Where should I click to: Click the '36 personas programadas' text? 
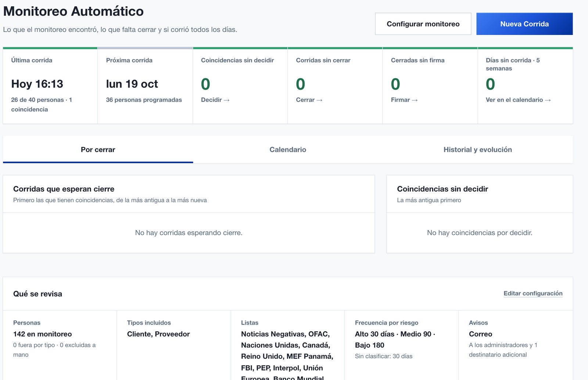144,100
